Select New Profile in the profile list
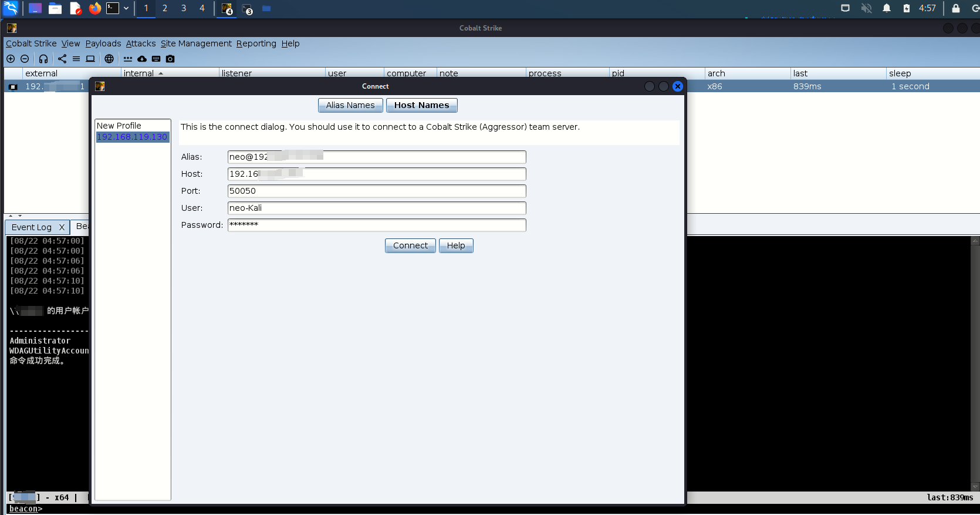 coord(133,126)
